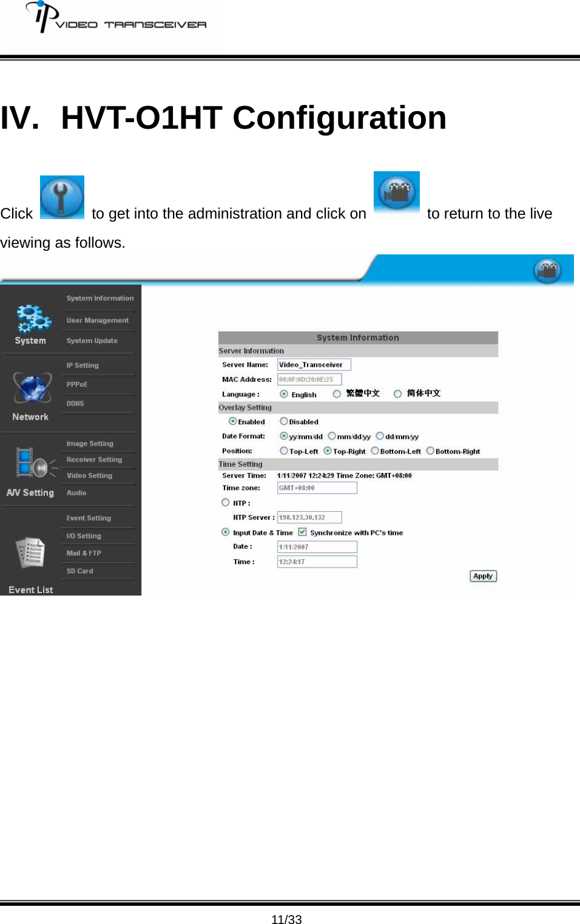Click the Server Name input field
This screenshot has width=580, height=924.
point(314,364)
